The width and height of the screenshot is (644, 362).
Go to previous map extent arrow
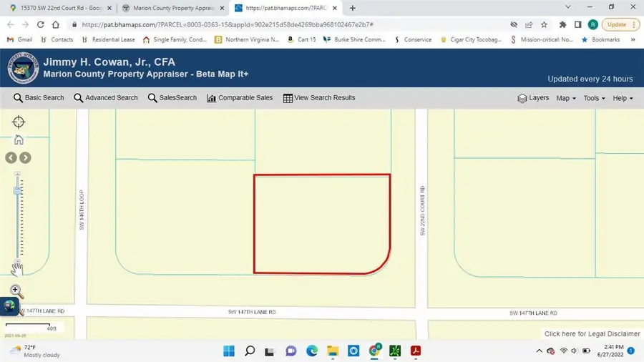click(x=11, y=157)
